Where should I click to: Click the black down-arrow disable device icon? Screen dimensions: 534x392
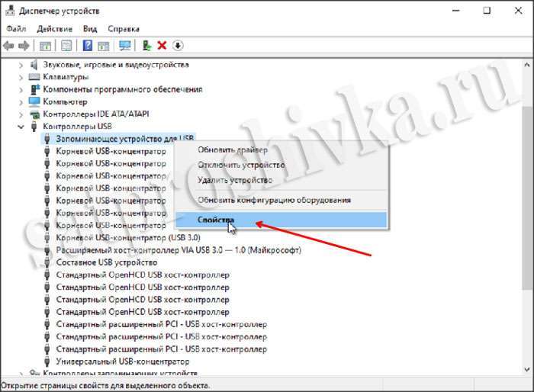tap(178, 46)
